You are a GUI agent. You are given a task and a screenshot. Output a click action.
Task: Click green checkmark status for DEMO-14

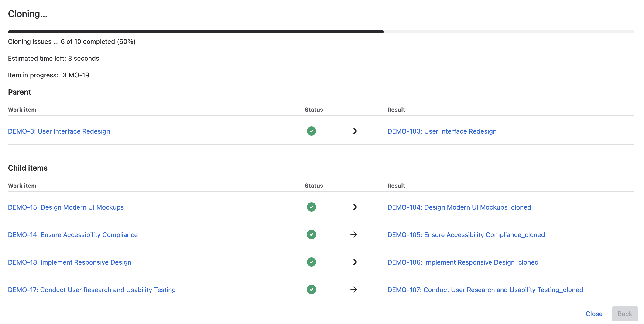pos(311,235)
